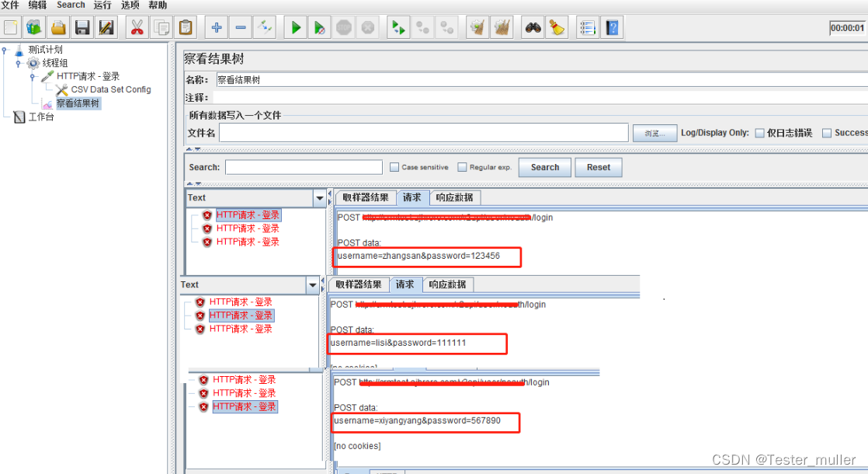
Task: Enable the Case sensitive checkbox
Action: coord(394,166)
